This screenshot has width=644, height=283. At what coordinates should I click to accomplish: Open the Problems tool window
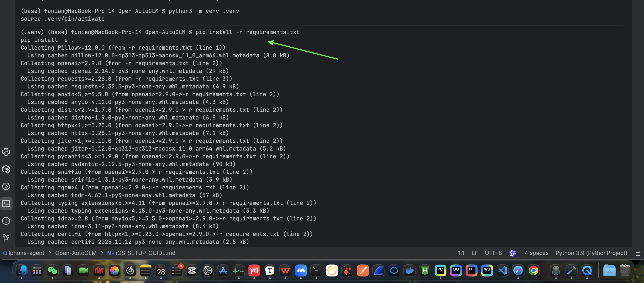[x=6, y=221]
